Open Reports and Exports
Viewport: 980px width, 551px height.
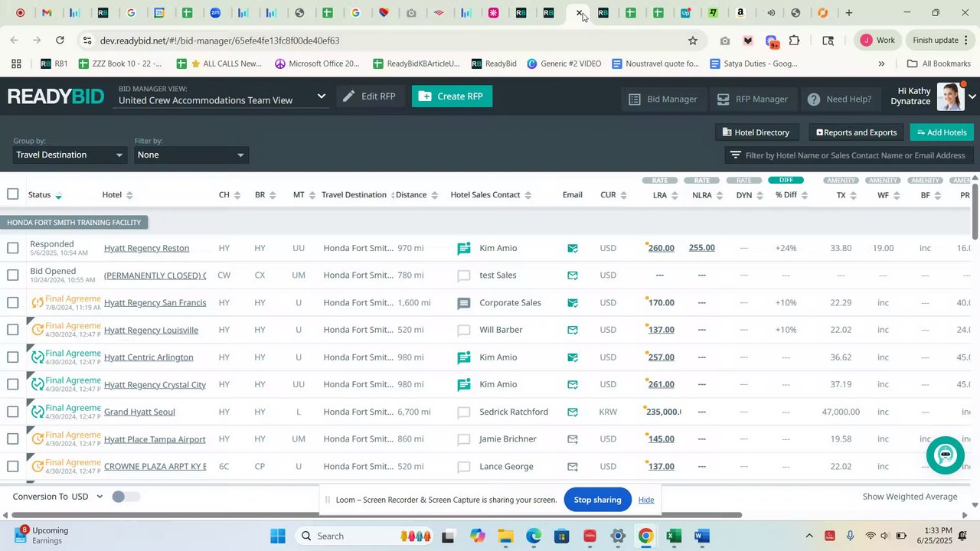856,132
